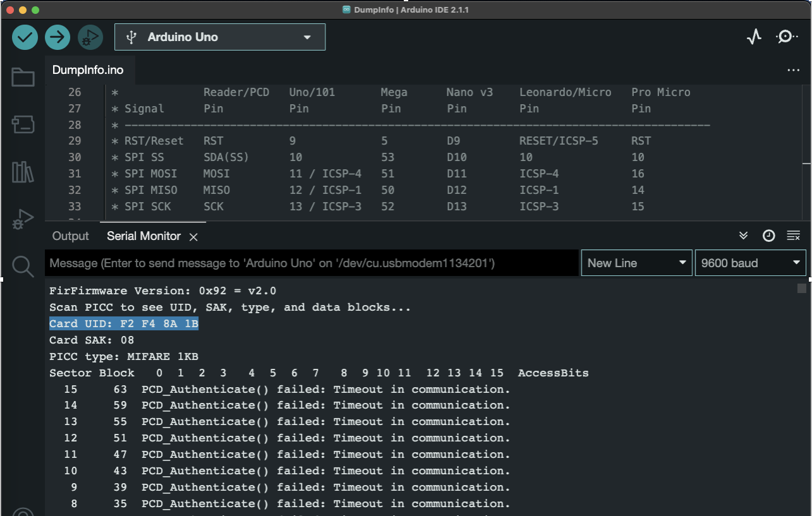This screenshot has height=516, width=812.
Task: Click the sector 12 block 51 error line
Action: pyautogui.click(x=287, y=438)
